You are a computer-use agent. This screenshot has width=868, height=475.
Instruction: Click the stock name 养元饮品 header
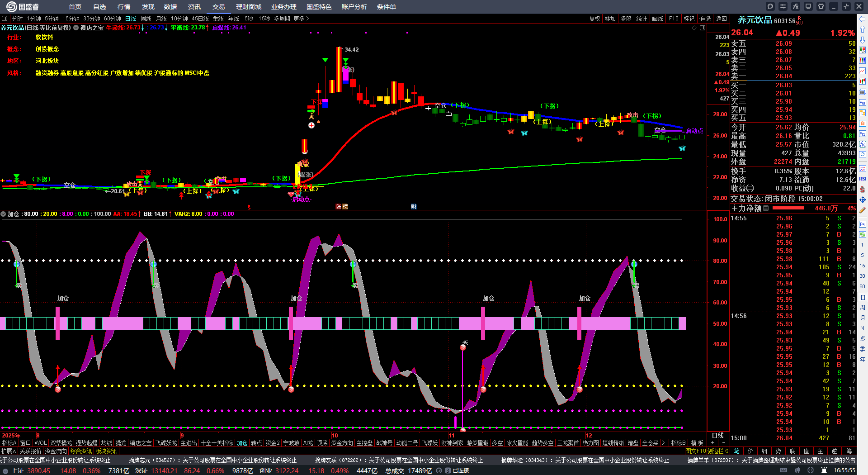coord(755,20)
